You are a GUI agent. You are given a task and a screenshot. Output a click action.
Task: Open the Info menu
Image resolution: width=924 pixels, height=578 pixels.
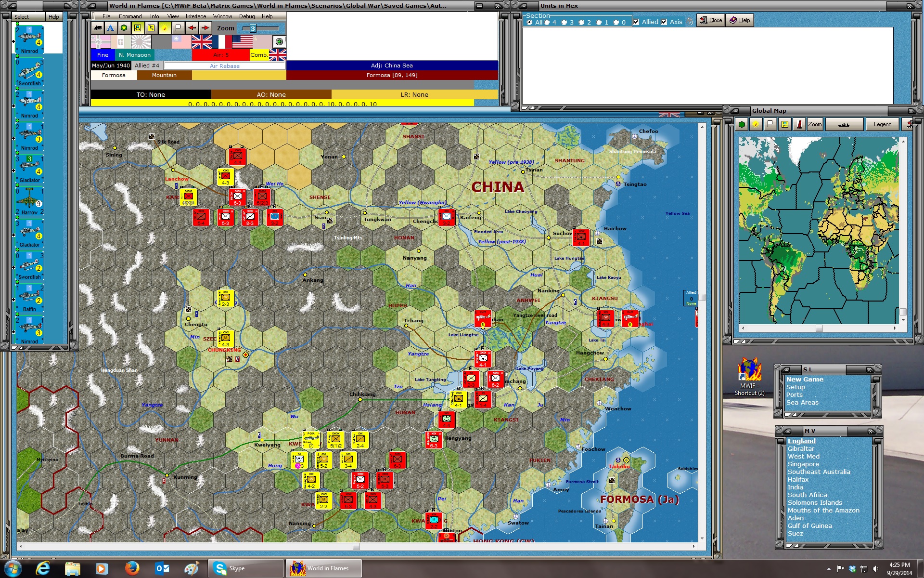154,16
